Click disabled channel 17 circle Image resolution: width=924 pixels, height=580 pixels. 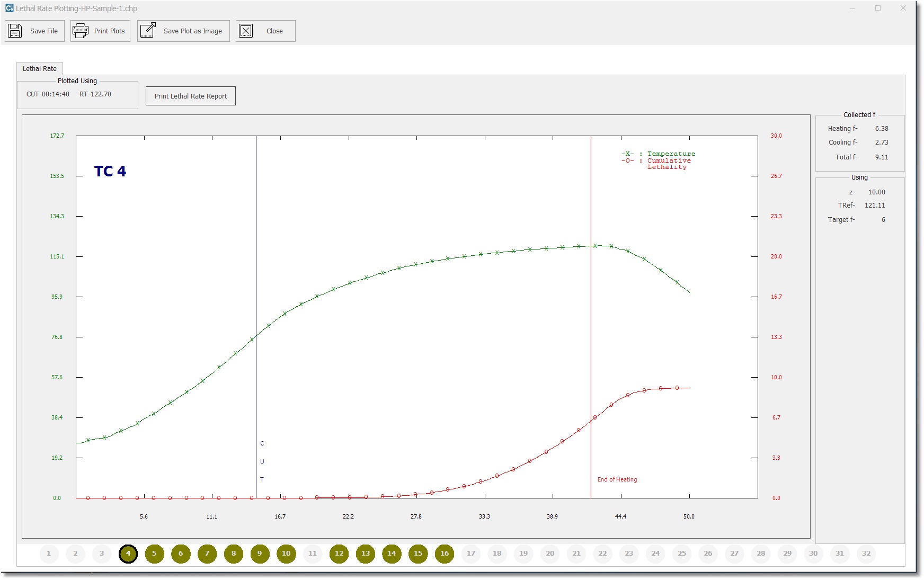pos(471,554)
